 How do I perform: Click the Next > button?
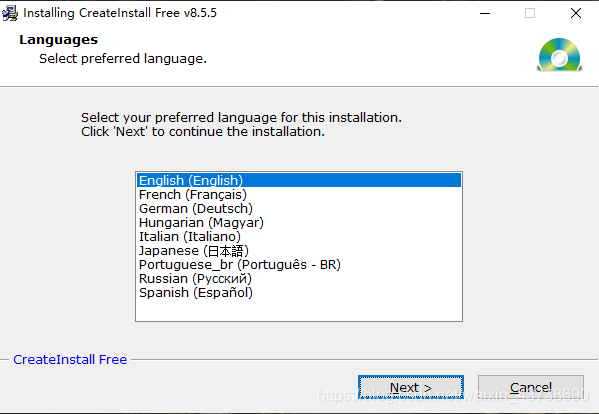(x=411, y=387)
